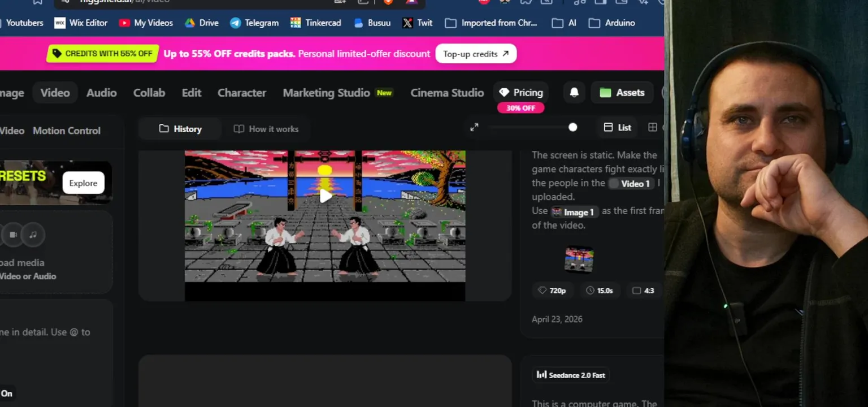Open the Drive bookmark

pos(202,23)
